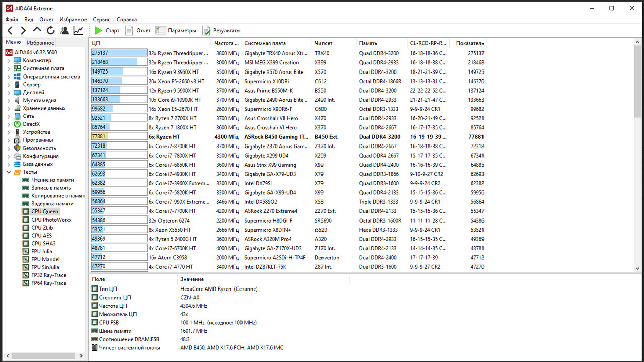Select the FP32 Ray-Trace test icon
This screenshot has width=644, height=362.
(26, 275)
